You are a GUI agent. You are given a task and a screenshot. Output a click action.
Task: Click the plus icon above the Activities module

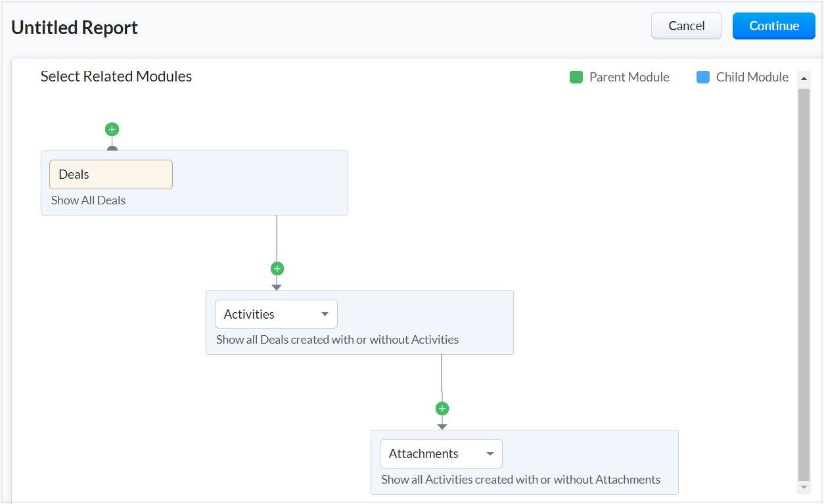(277, 269)
